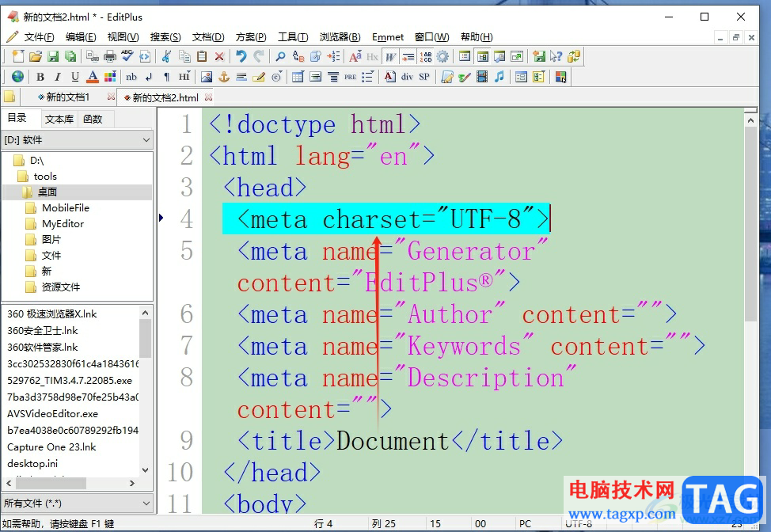
Task: Toggle Italic formatting button
Action: click(x=58, y=77)
